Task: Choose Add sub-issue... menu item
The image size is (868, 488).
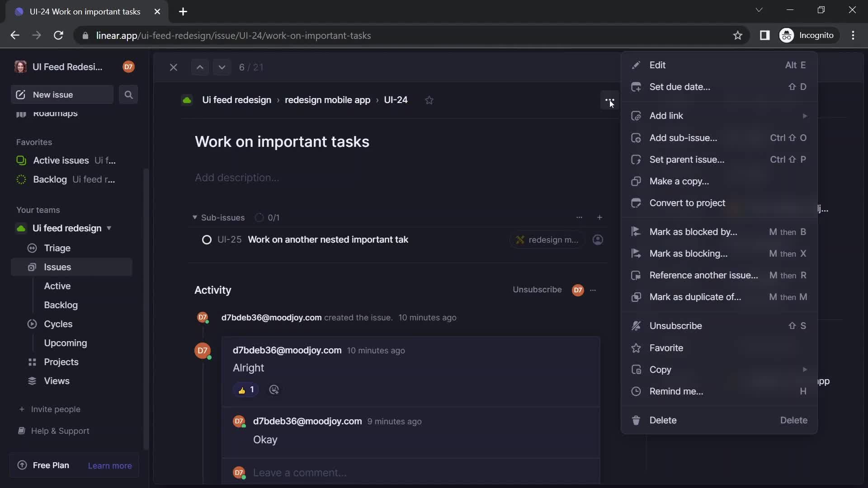Action: [719, 138]
